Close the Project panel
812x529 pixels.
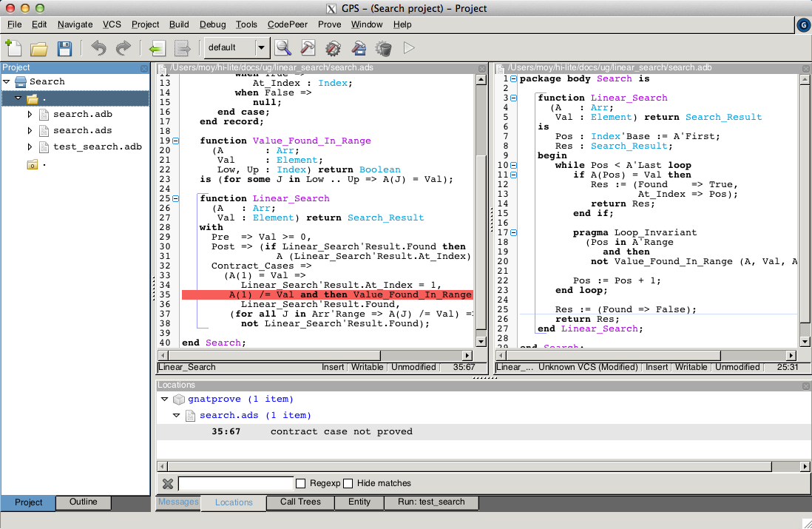tap(144, 68)
